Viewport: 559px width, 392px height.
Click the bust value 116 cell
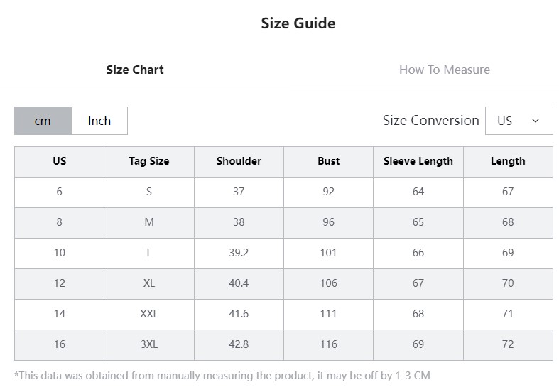(x=328, y=344)
